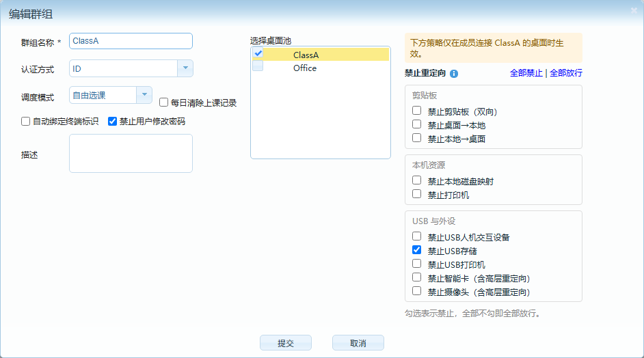This screenshot has height=358, width=644.
Task: Click the 禁止重定向 heading label
Action: pos(425,73)
